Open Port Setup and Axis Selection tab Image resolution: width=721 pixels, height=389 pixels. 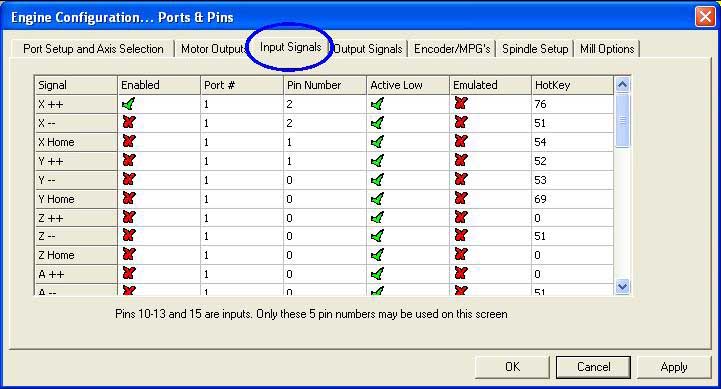(93, 49)
